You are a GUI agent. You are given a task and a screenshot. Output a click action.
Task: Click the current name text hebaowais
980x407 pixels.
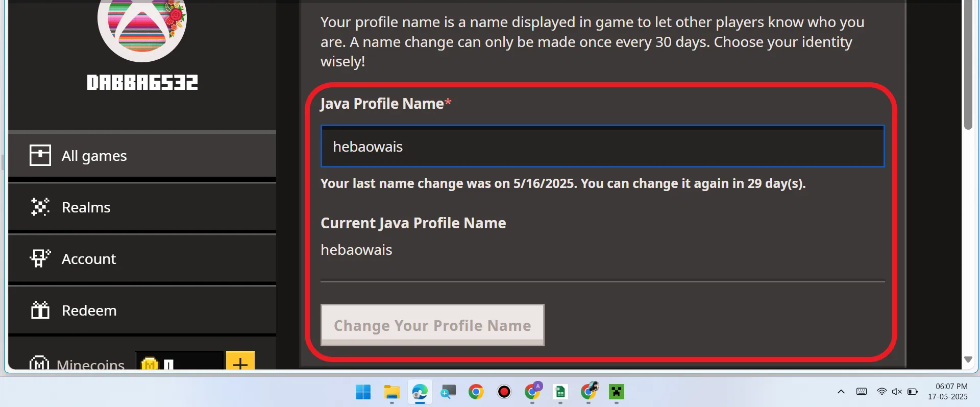[x=356, y=250]
